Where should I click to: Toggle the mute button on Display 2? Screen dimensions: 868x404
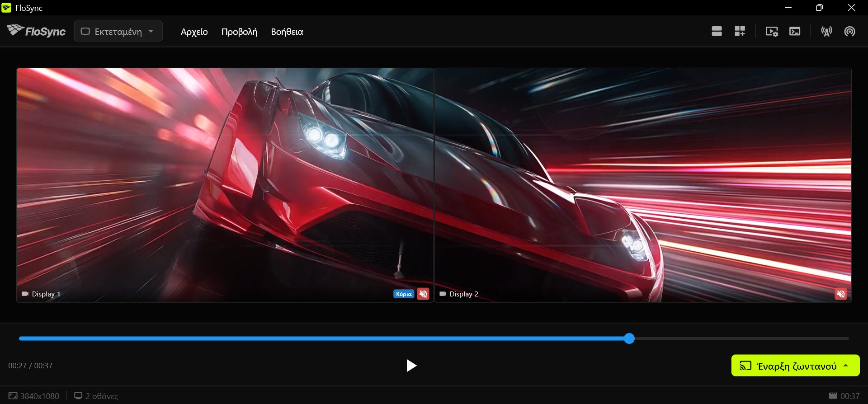841,294
